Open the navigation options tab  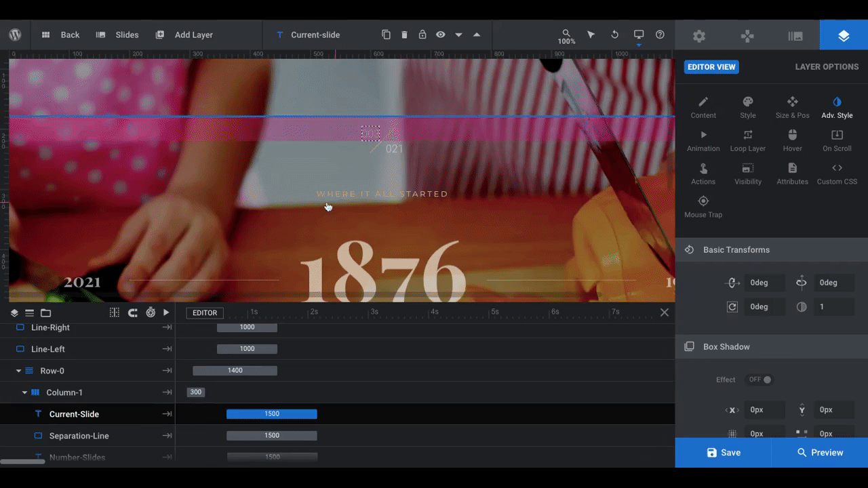[x=747, y=36]
